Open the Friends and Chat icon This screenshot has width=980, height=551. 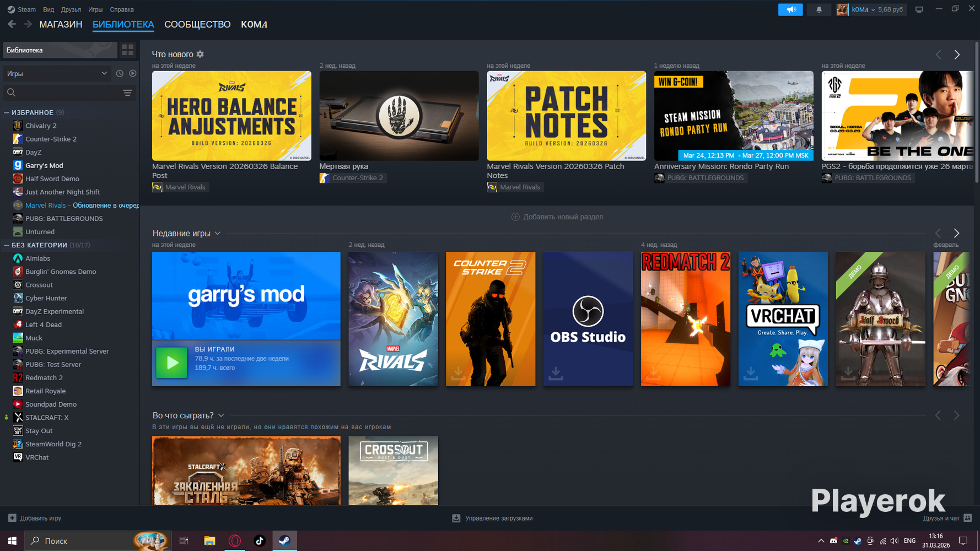pos(967,518)
